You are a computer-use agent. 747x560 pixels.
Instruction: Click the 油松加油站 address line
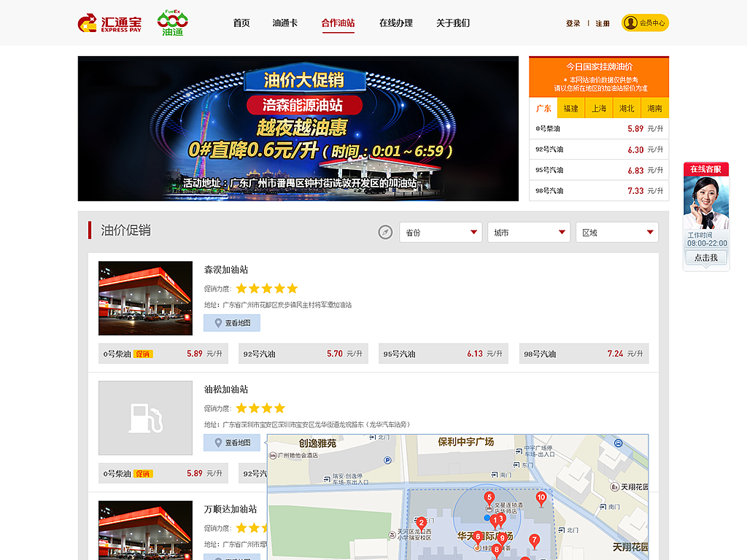click(x=307, y=424)
